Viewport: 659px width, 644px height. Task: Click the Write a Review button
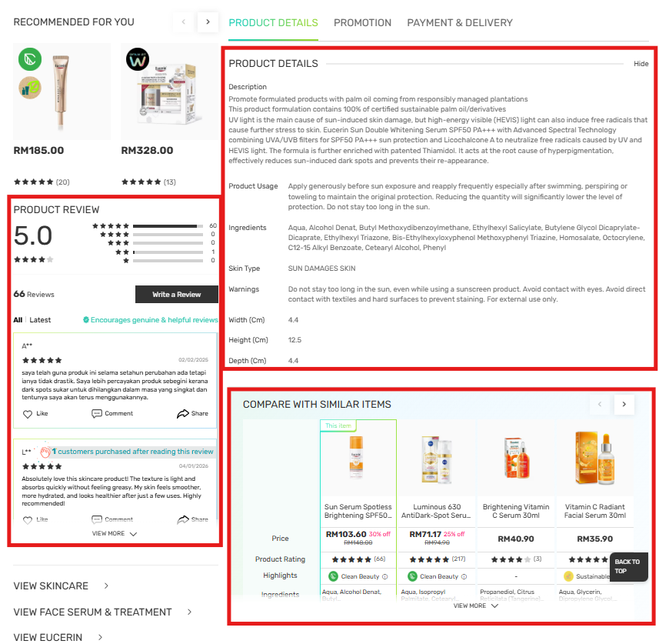177,295
